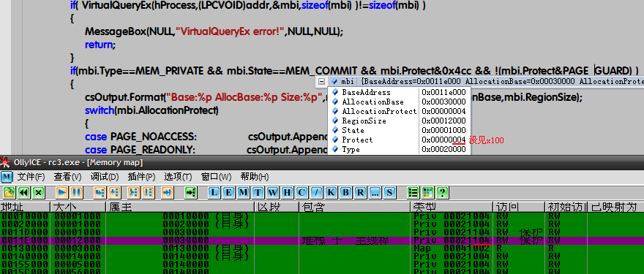The width and height of the screenshot is (644, 274).
Task: Click the VirtualQueryEx error string in code
Action: click(231, 31)
